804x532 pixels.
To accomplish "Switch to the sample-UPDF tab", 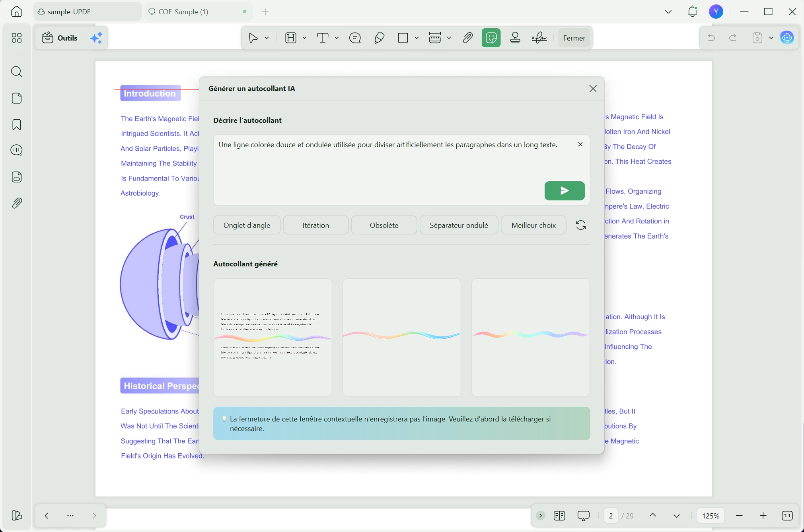I will (69, 12).
